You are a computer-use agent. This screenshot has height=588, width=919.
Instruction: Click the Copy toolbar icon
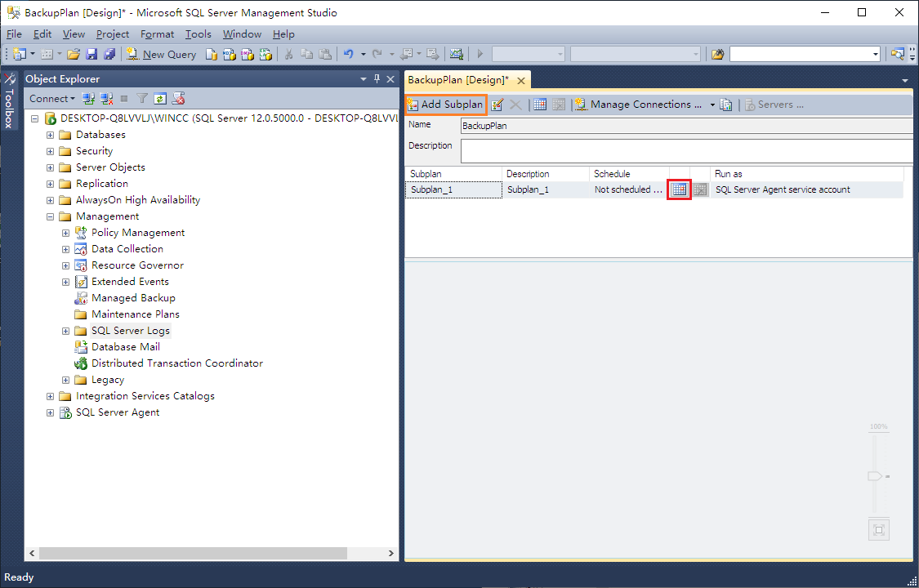coord(306,55)
